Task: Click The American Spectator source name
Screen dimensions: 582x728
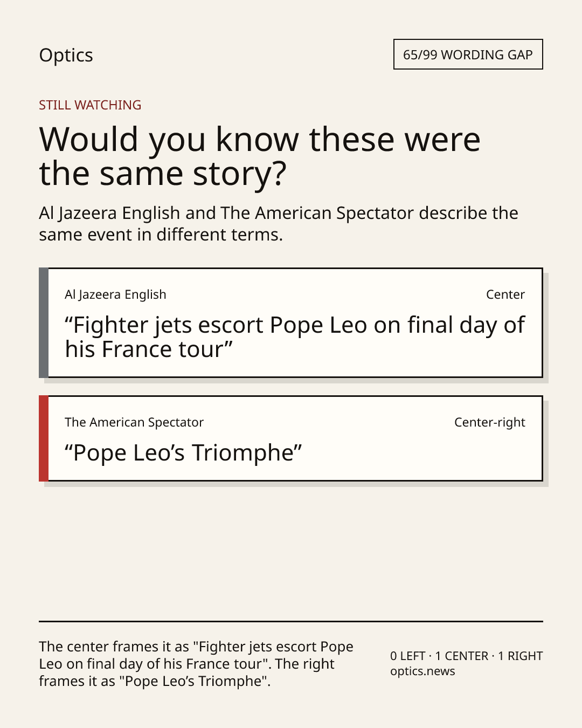Action: (x=134, y=422)
